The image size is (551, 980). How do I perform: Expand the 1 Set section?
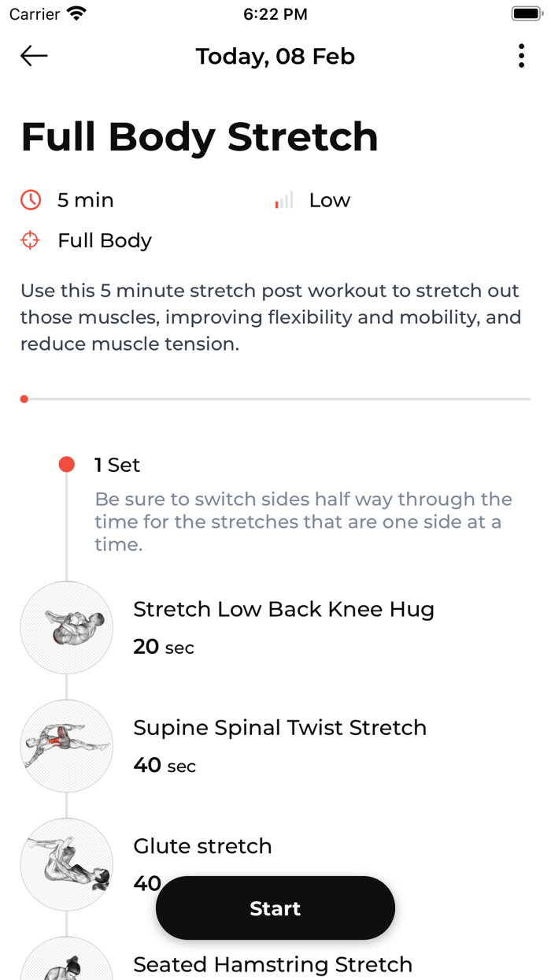pyautogui.click(x=116, y=465)
